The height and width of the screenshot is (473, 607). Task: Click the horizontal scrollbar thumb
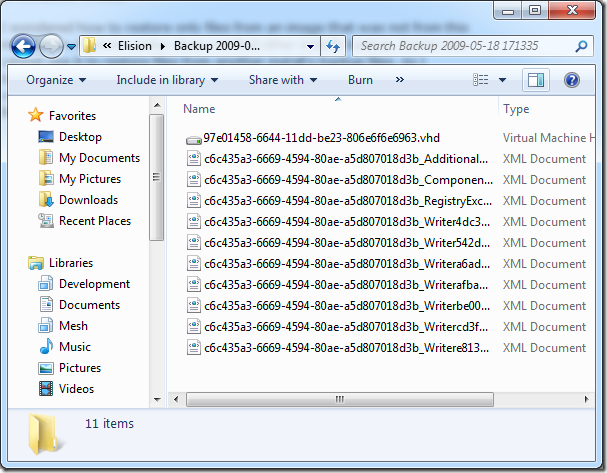click(340, 399)
